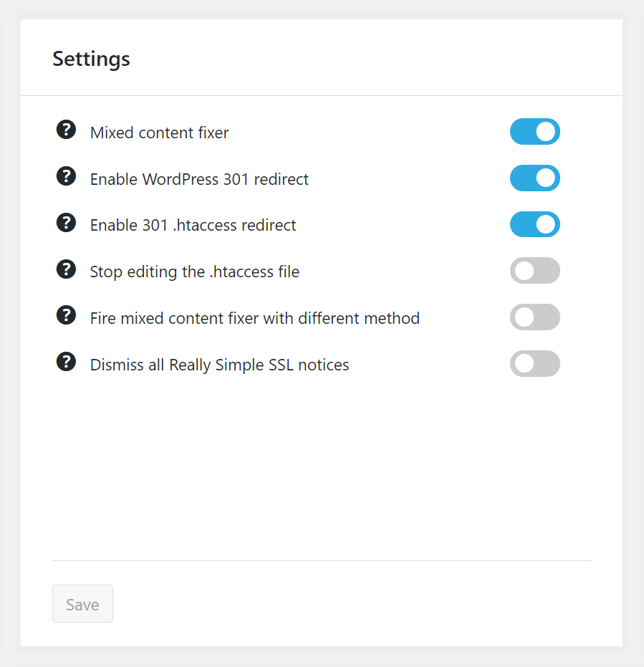This screenshot has width=644, height=667.
Task: Turn off Enable WordPress 301 redirect switch
Action: (x=534, y=178)
